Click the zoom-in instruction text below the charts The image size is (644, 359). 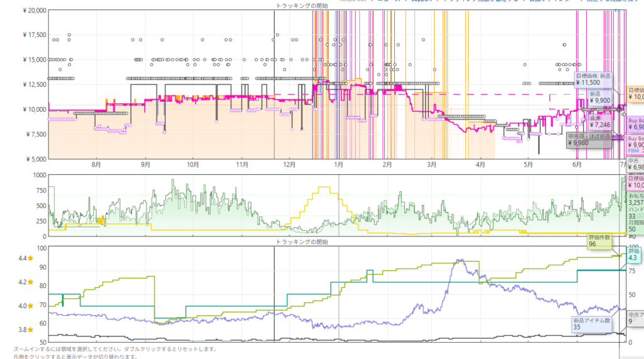click(115, 349)
